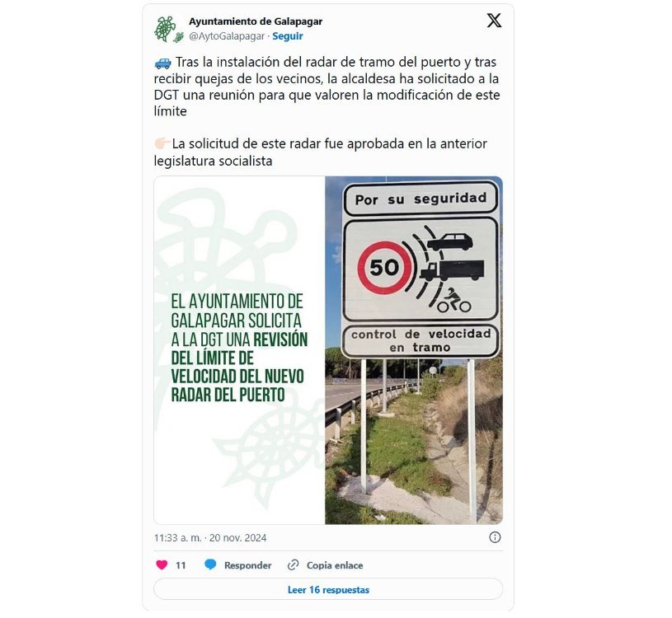Click the green headline graphic panel
Image resolution: width=672 pixels, height=618 pixels.
[240, 350]
